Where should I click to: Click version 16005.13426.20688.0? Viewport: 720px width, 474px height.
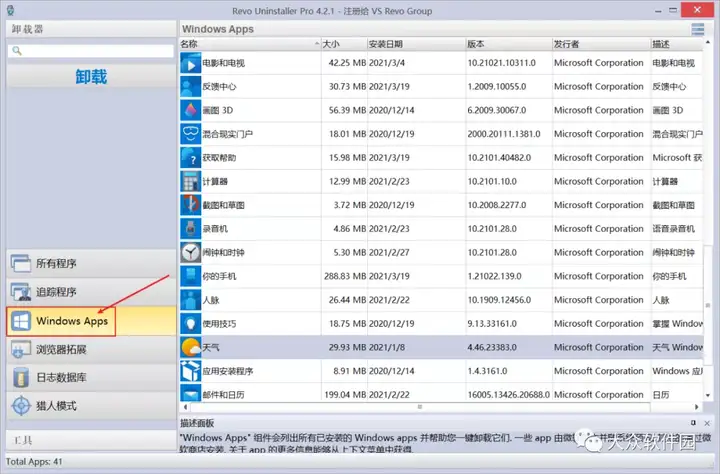click(x=508, y=395)
